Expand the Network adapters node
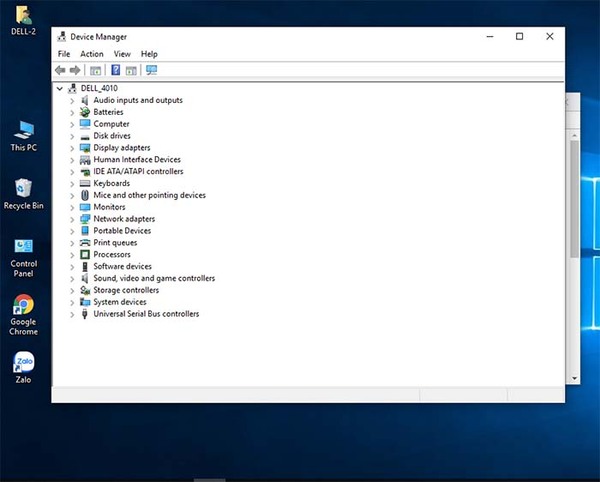 tap(72, 219)
